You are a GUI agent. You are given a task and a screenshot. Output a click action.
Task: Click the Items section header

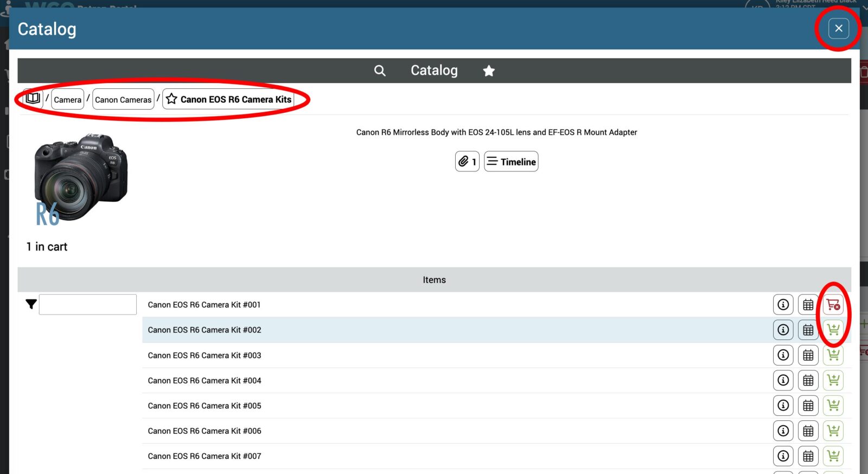(434, 280)
